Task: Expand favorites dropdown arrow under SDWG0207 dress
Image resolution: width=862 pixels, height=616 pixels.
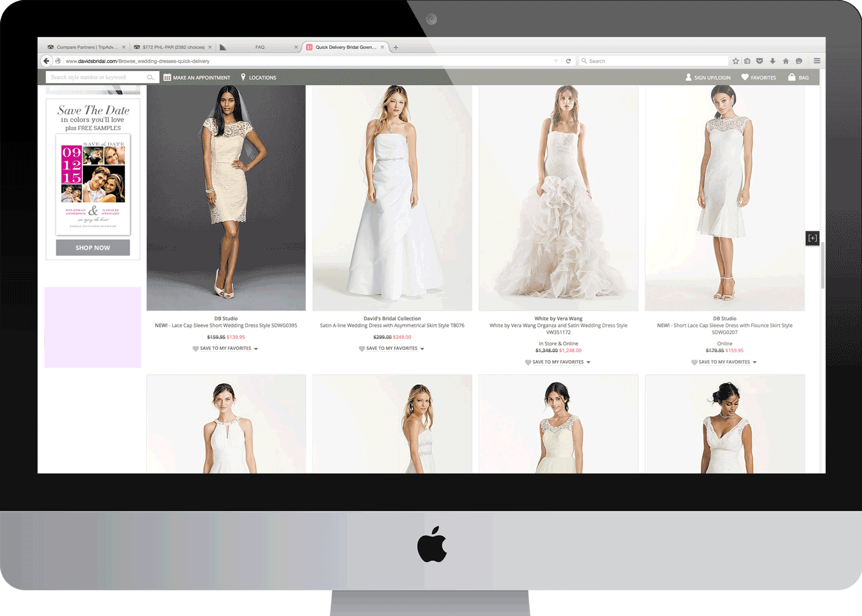Action: [754, 362]
